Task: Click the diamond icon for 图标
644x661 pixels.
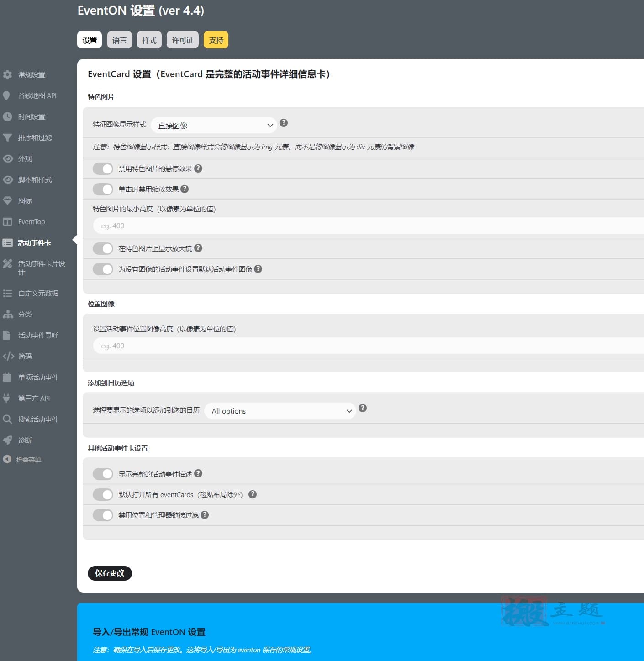Action: tap(7, 200)
